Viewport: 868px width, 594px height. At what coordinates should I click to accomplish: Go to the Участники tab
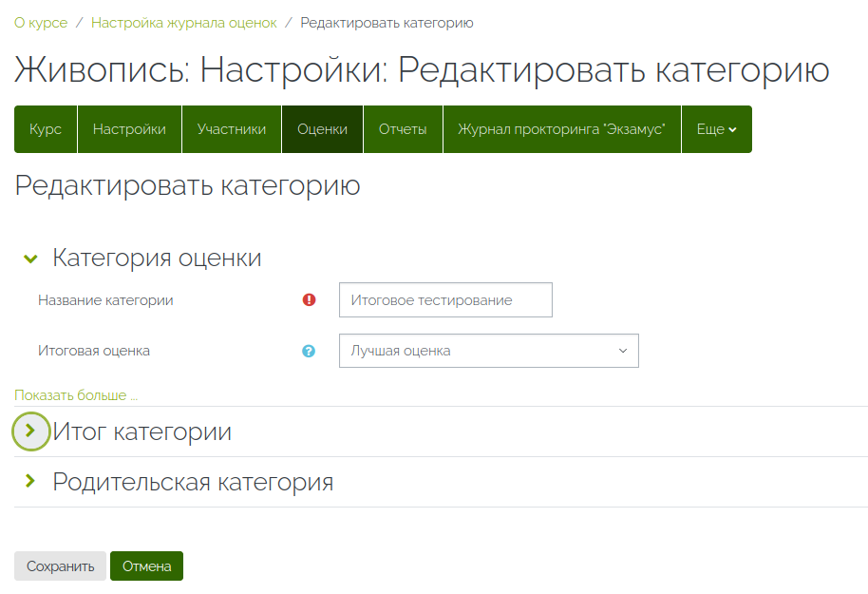point(232,129)
